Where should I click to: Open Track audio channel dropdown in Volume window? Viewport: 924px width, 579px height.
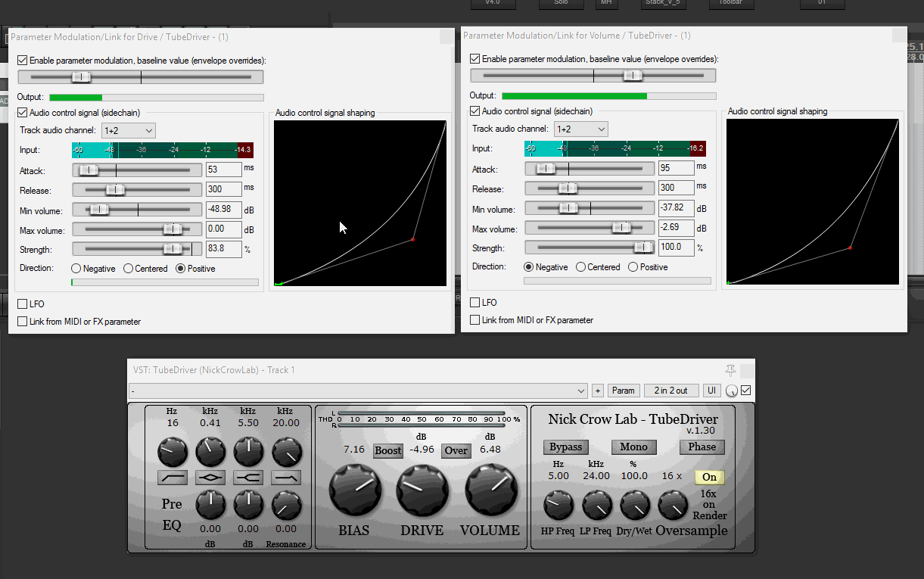tap(581, 129)
